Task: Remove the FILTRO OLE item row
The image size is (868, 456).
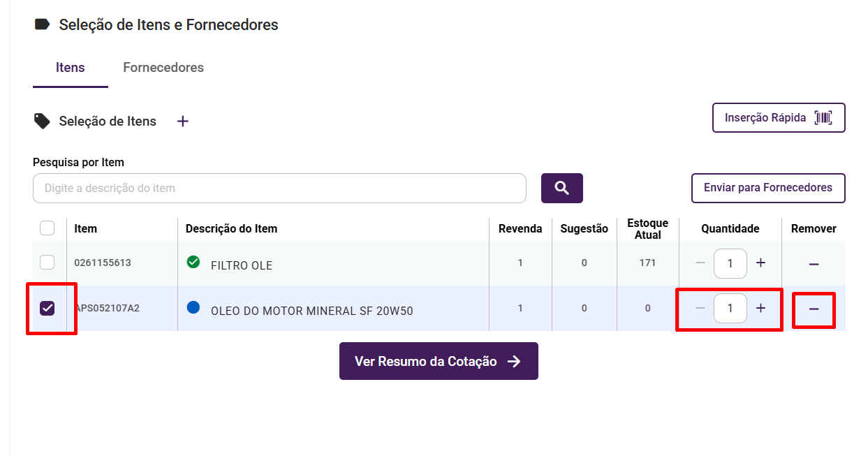Action: [814, 264]
